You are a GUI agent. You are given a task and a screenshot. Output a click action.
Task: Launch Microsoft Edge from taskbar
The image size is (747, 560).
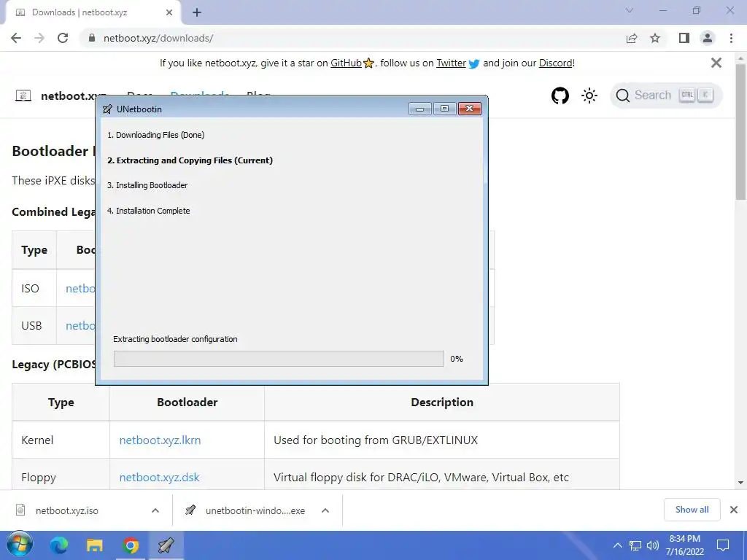pos(59,545)
